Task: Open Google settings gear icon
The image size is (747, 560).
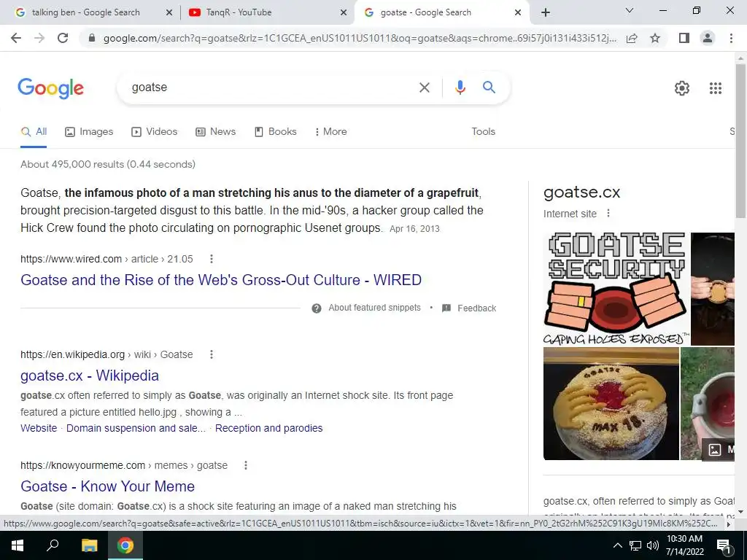Action: click(x=682, y=88)
